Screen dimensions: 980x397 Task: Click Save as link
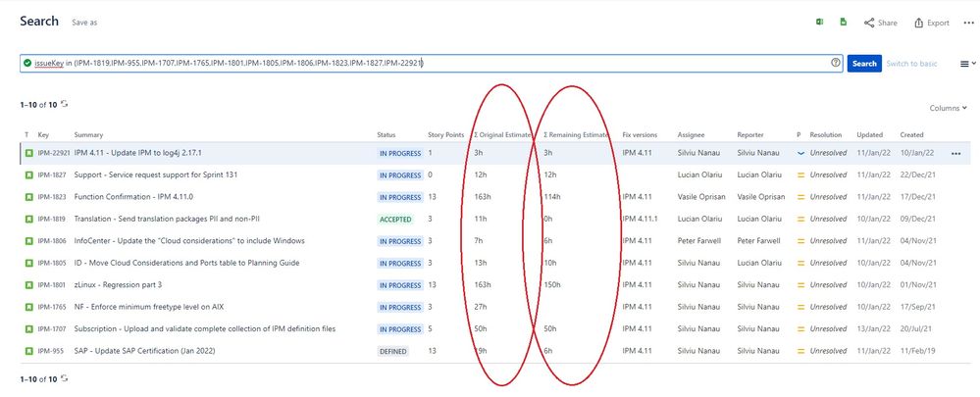click(x=84, y=23)
